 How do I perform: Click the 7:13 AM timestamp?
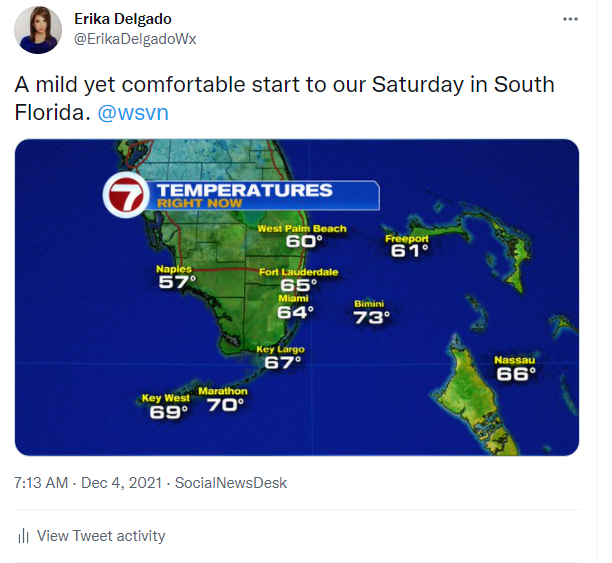(x=41, y=483)
